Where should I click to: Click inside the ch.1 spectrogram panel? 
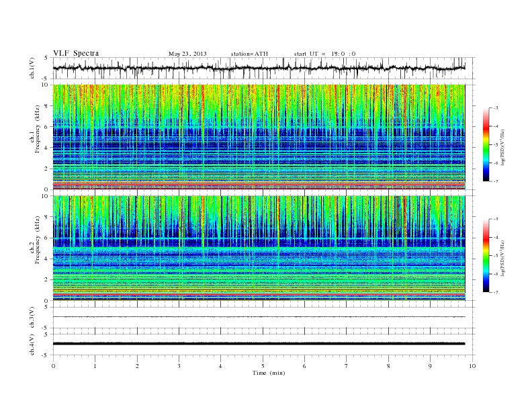(x=259, y=137)
